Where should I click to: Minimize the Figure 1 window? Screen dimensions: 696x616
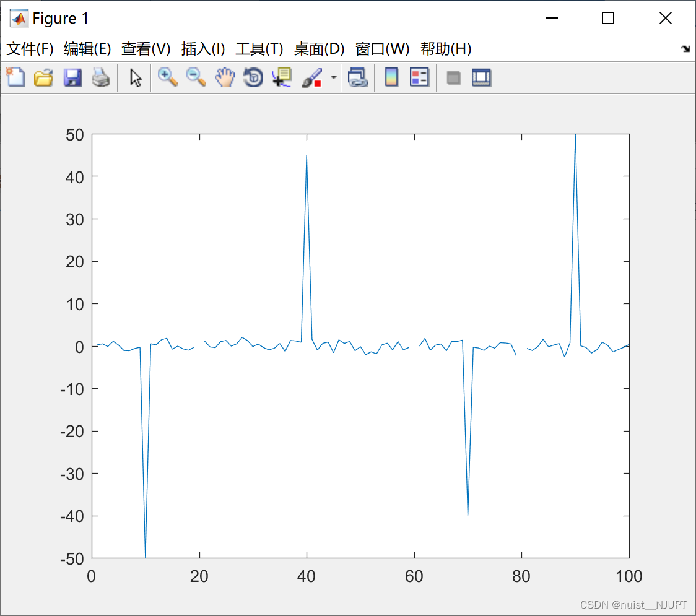(551, 18)
